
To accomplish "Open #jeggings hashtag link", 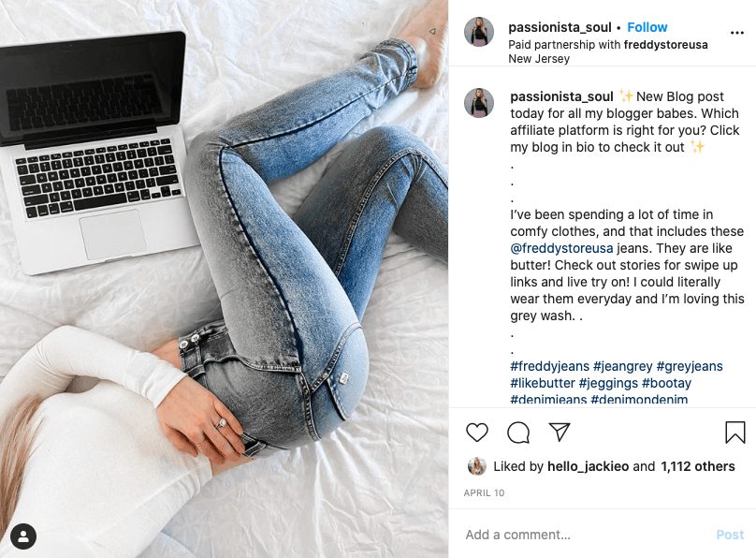I will tap(608, 383).
